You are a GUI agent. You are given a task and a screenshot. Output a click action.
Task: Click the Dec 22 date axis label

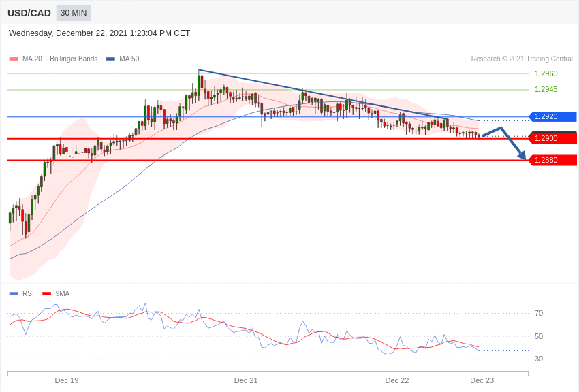pyautogui.click(x=397, y=380)
